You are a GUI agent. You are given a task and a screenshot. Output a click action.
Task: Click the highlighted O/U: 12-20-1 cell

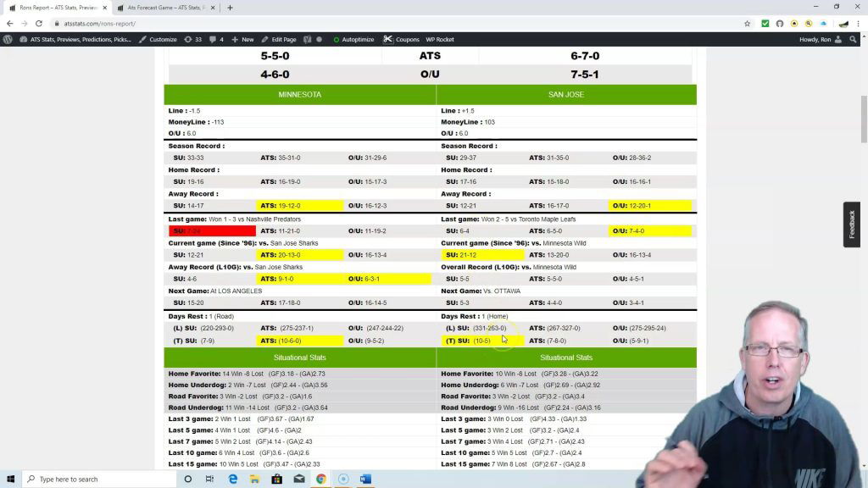pyautogui.click(x=650, y=205)
